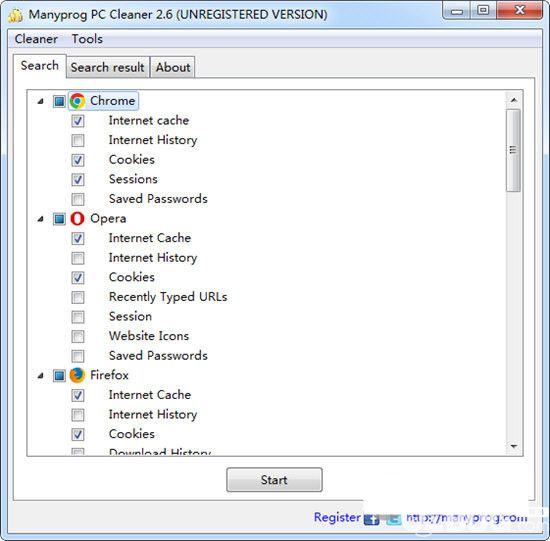
Task: Click the Firefox browser icon
Action: click(x=77, y=375)
